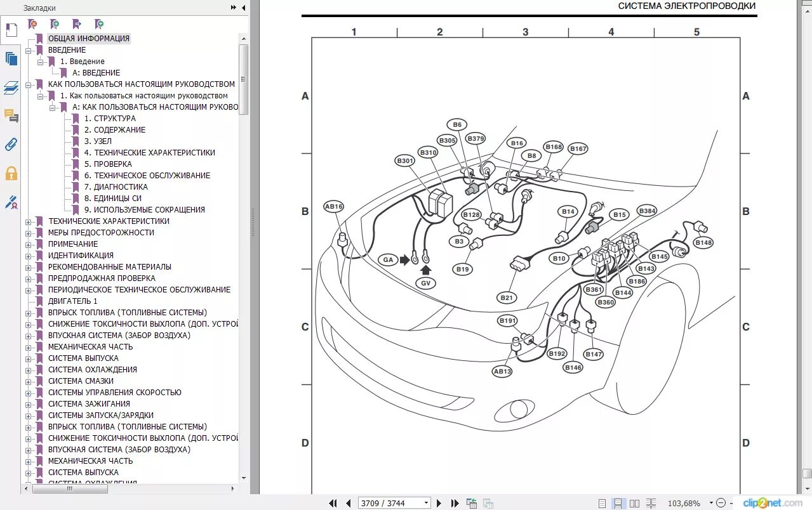Open the Layers panel in sidebar
The width and height of the screenshot is (812, 510).
[11, 88]
